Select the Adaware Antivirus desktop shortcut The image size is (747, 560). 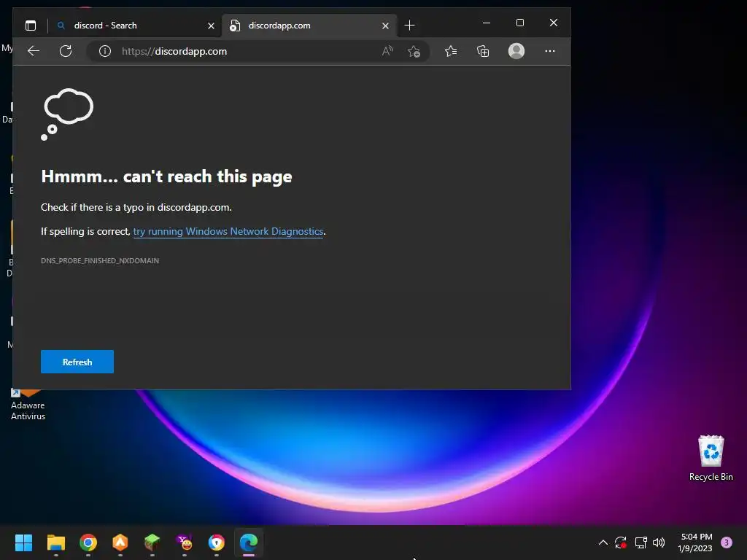pos(28,405)
